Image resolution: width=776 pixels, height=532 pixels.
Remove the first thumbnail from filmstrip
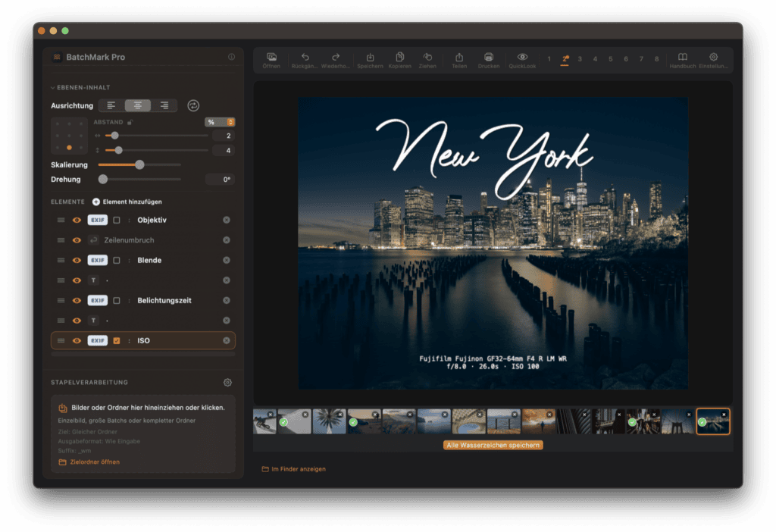point(271,415)
